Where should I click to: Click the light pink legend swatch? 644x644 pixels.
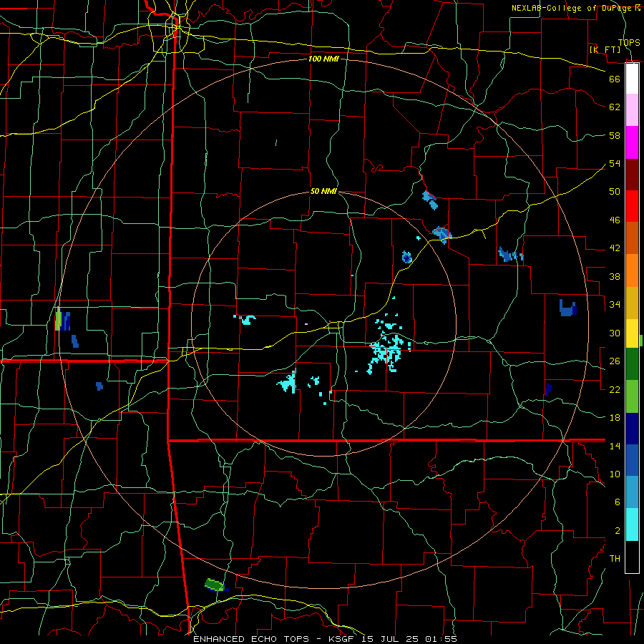tap(632, 109)
